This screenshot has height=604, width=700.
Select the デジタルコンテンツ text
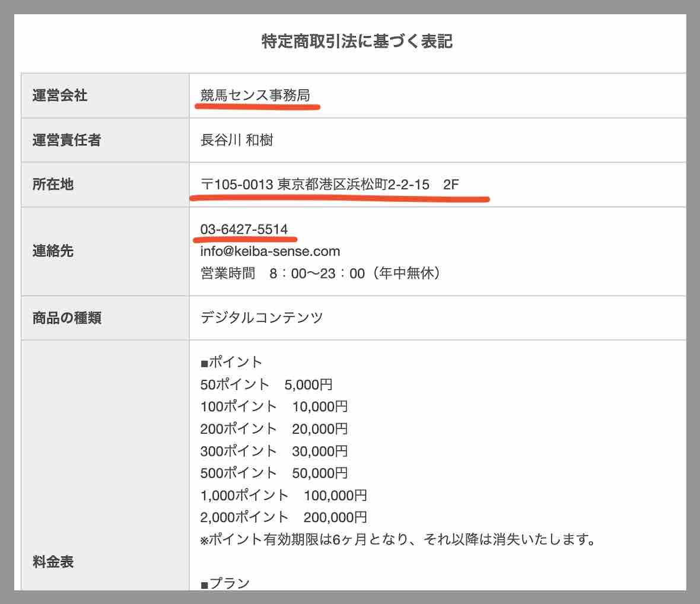(262, 318)
